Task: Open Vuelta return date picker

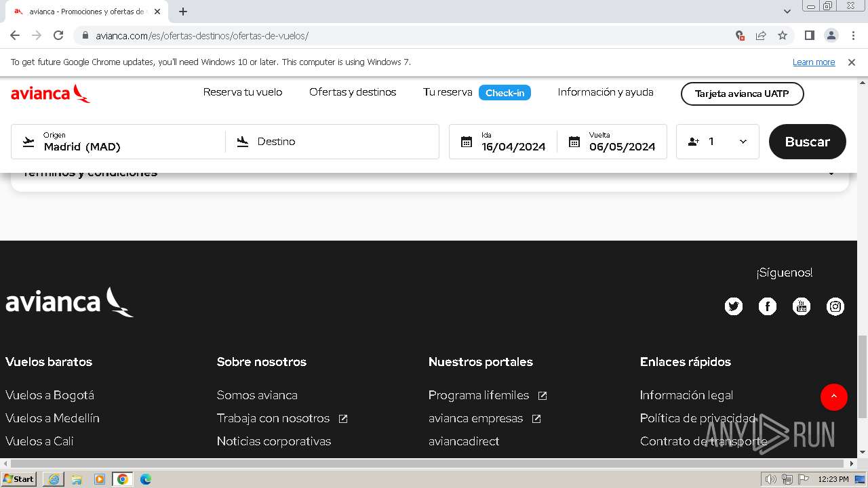Action: (x=612, y=142)
